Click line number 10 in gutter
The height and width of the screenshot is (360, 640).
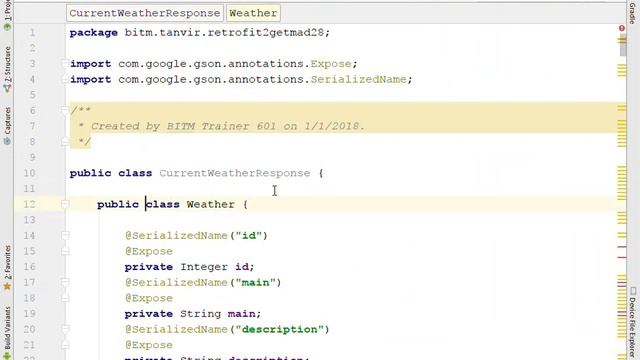tap(29, 173)
